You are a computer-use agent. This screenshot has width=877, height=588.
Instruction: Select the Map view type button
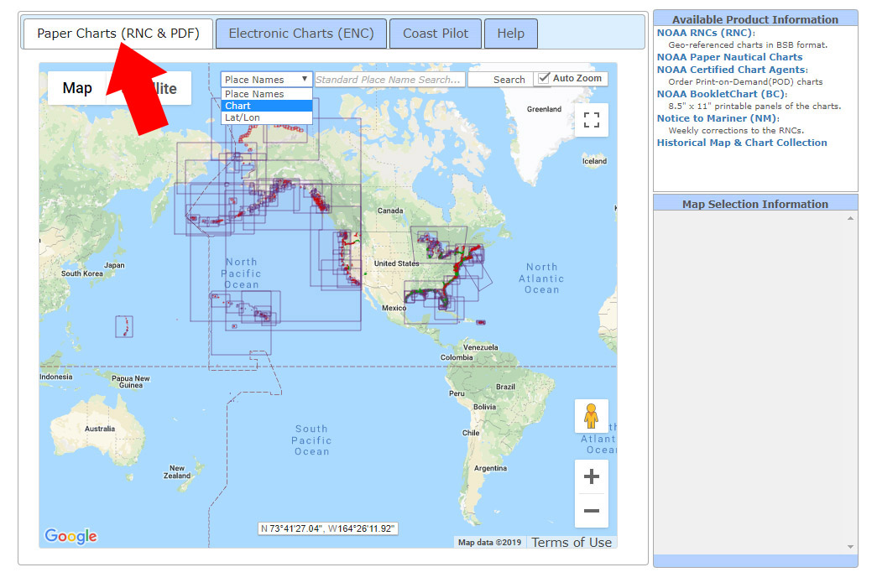[x=77, y=88]
